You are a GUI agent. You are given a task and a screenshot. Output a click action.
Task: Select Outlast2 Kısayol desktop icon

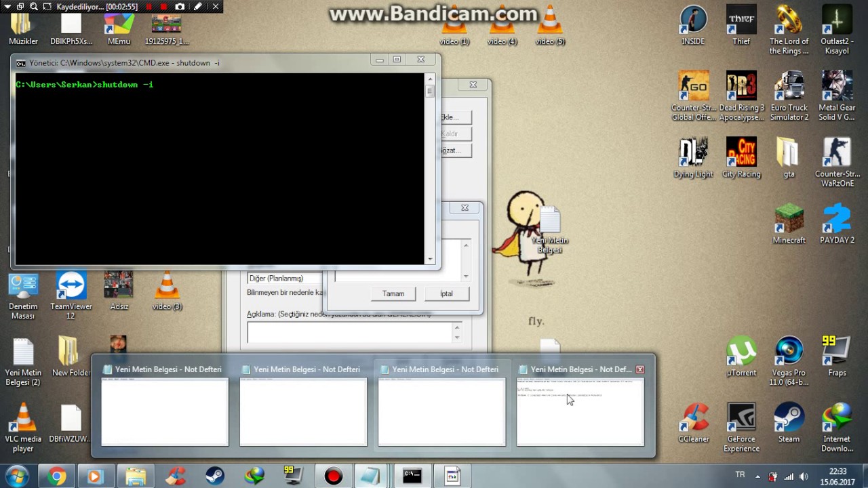tap(837, 30)
